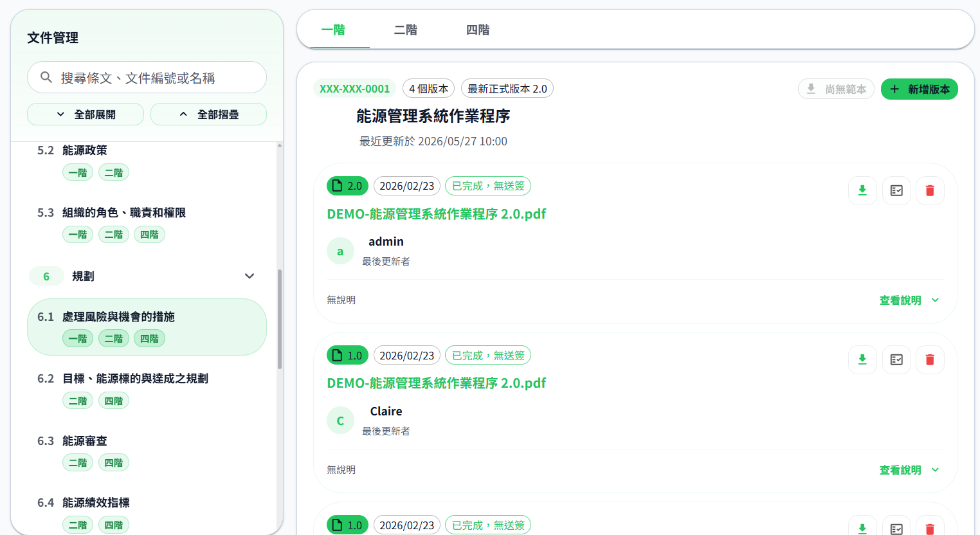Click 最近更新於 2026/05/27 10:00 text
Image resolution: width=980 pixels, height=535 pixels.
click(x=433, y=141)
